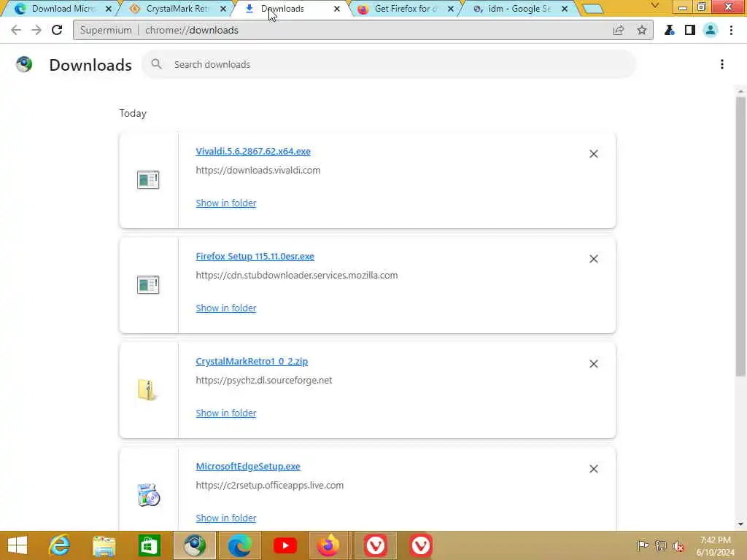Close the idm Google Search tab
This screenshot has width=747, height=560.
565,9
